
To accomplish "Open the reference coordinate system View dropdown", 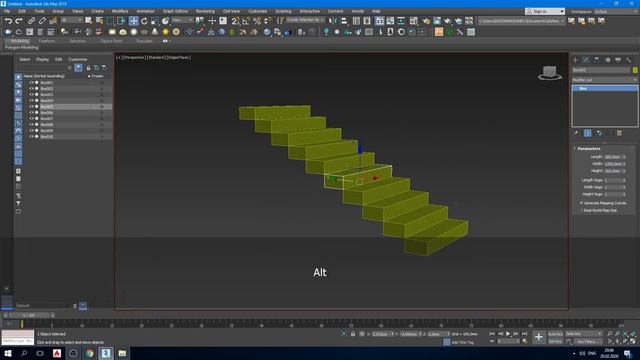I will point(182,20).
